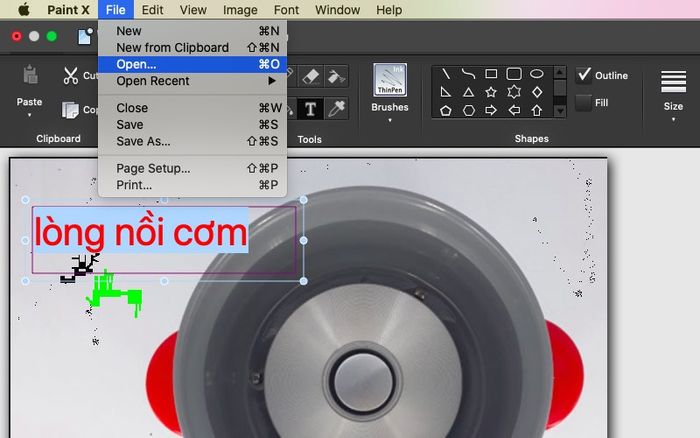The height and width of the screenshot is (438, 700).
Task: Click the Cut scissors icon
Action: [x=71, y=75]
